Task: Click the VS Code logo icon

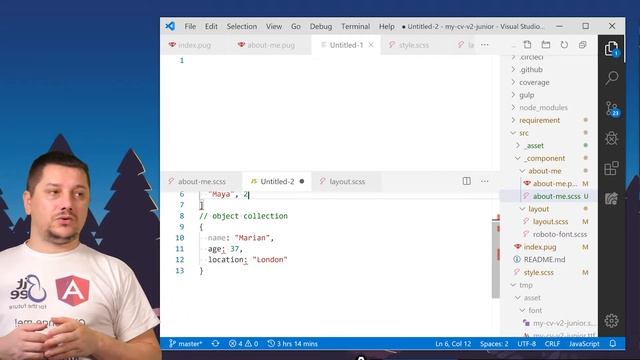Action: 170,26
